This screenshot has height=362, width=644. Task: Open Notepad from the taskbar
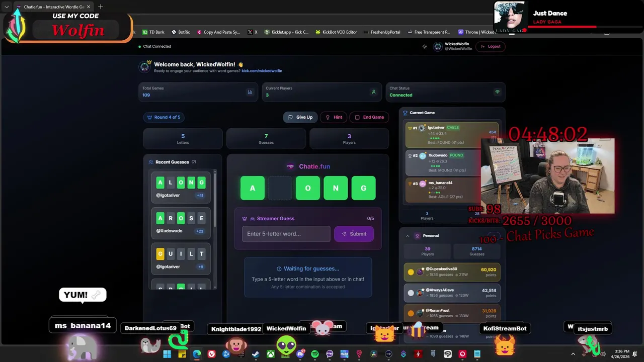coord(477,354)
